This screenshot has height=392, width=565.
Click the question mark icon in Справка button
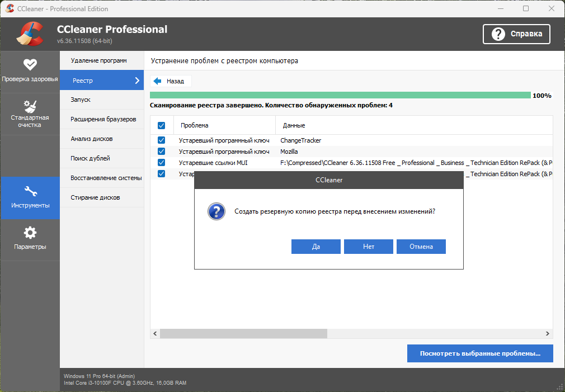coord(498,34)
